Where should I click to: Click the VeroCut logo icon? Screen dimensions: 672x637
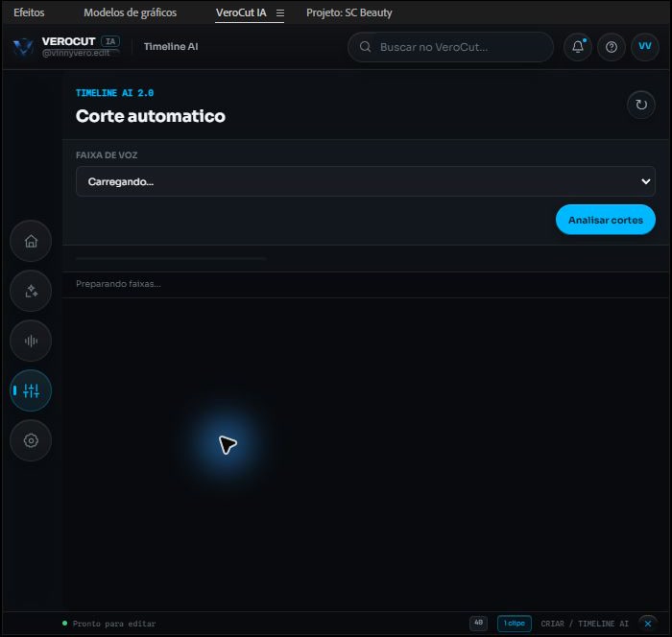pyautogui.click(x=23, y=47)
